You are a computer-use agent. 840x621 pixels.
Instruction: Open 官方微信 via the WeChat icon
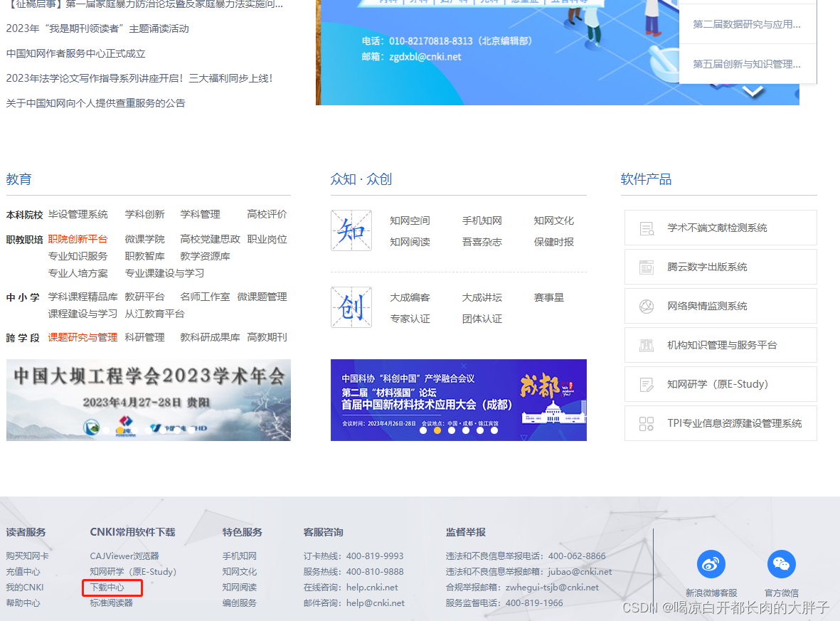(x=781, y=563)
